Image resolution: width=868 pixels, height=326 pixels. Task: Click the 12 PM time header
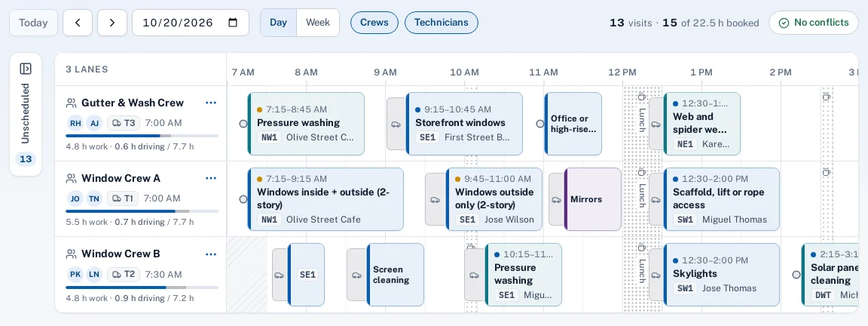622,72
